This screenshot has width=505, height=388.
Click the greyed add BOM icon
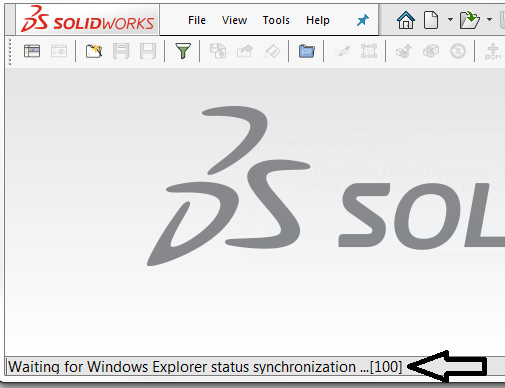point(493,52)
